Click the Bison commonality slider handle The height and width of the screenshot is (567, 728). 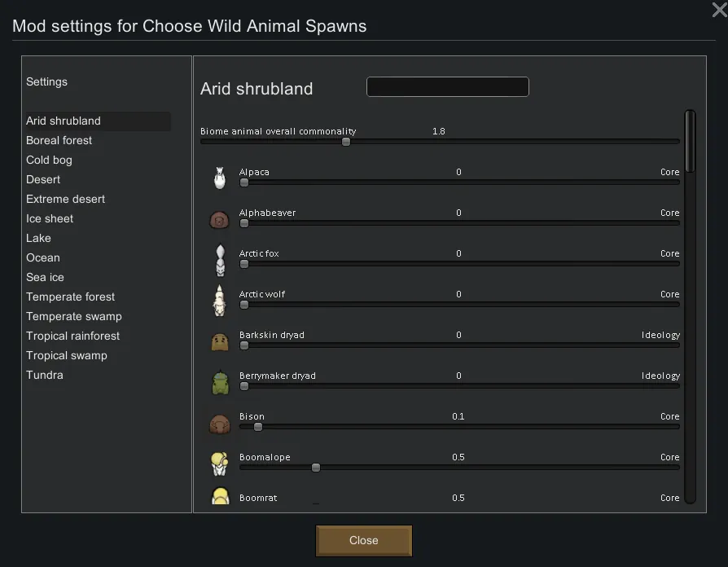pos(258,427)
